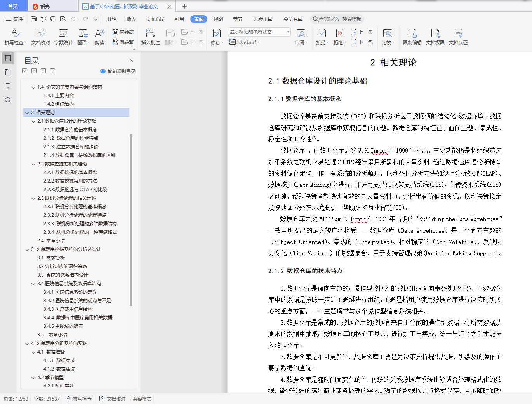532x404 pixels.
Task: Toggle 文档校对 in the status bar
Action: [x=113, y=399]
